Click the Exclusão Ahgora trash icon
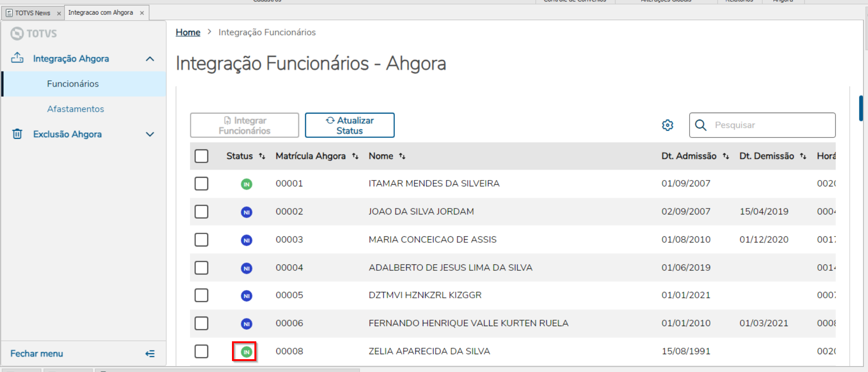 (x=17, y=134)
